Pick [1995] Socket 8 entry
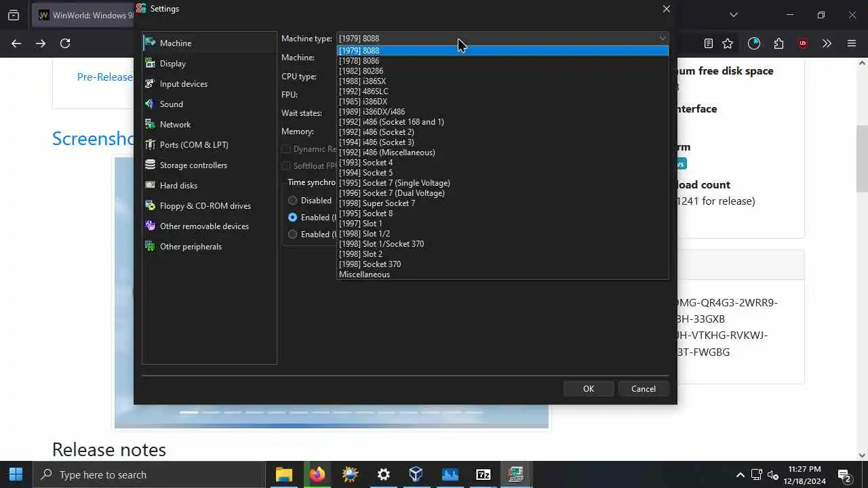Screen dimensions: 868x488 point(502,213)
